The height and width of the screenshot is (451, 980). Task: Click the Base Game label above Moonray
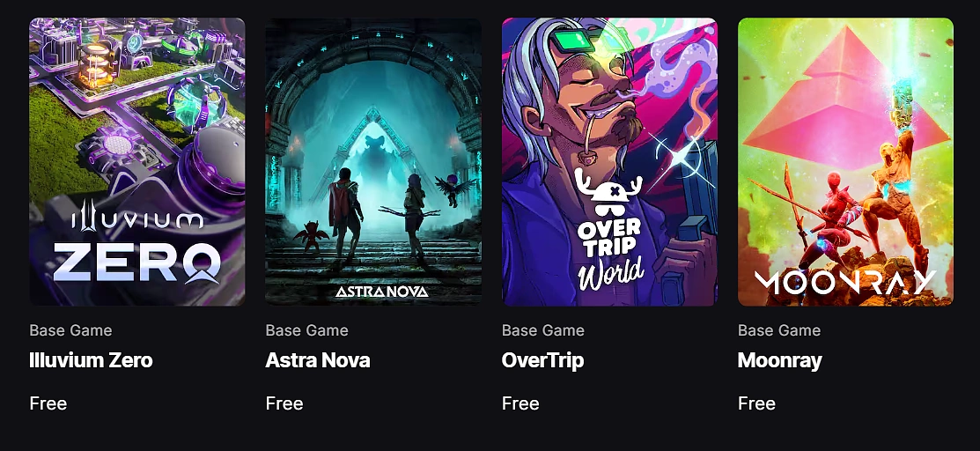[x=779, y=330]
